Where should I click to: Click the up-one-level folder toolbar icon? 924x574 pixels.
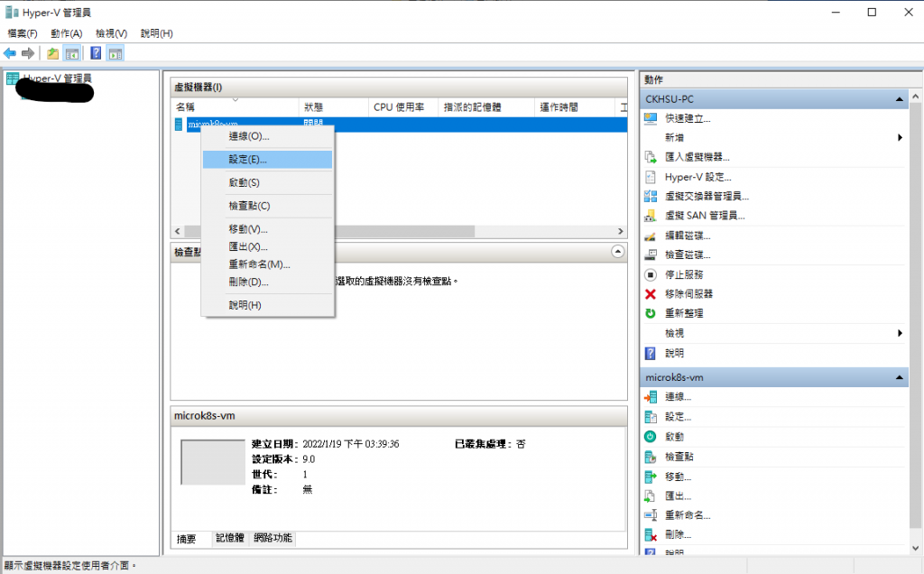[x=53, y=53]
